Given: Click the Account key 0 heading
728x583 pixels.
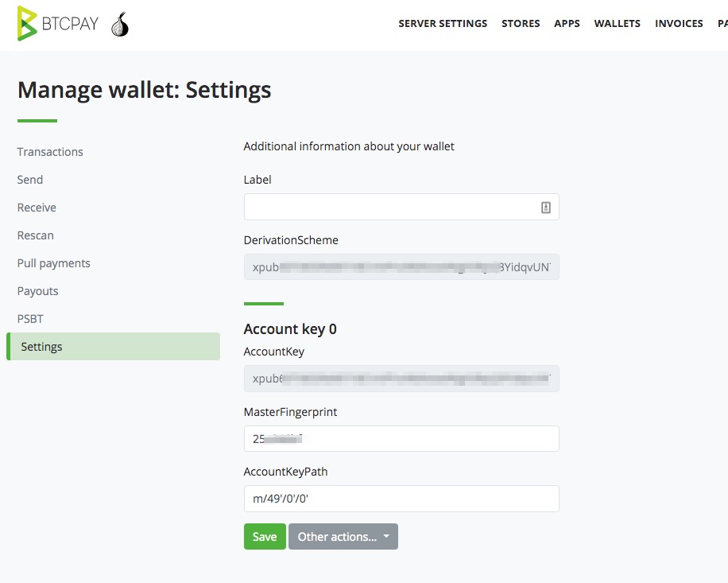Looking at the screenshot, I should coord(290,329).
